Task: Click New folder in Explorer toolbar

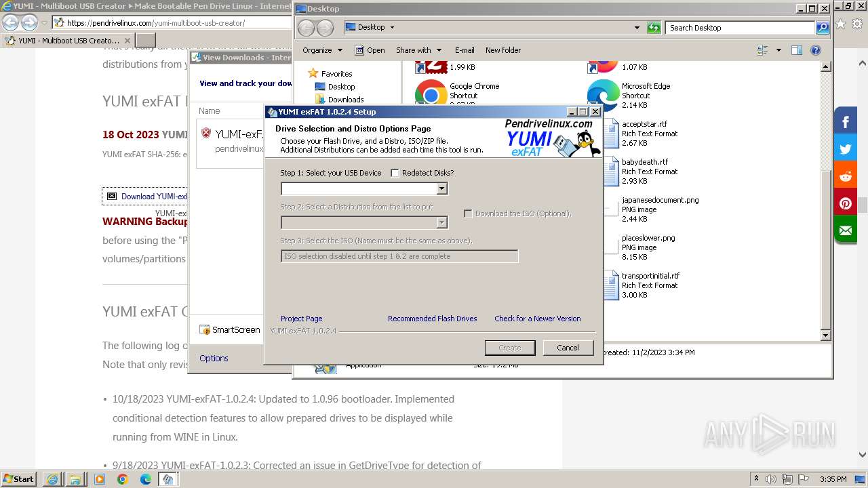Action: (503, 50)
